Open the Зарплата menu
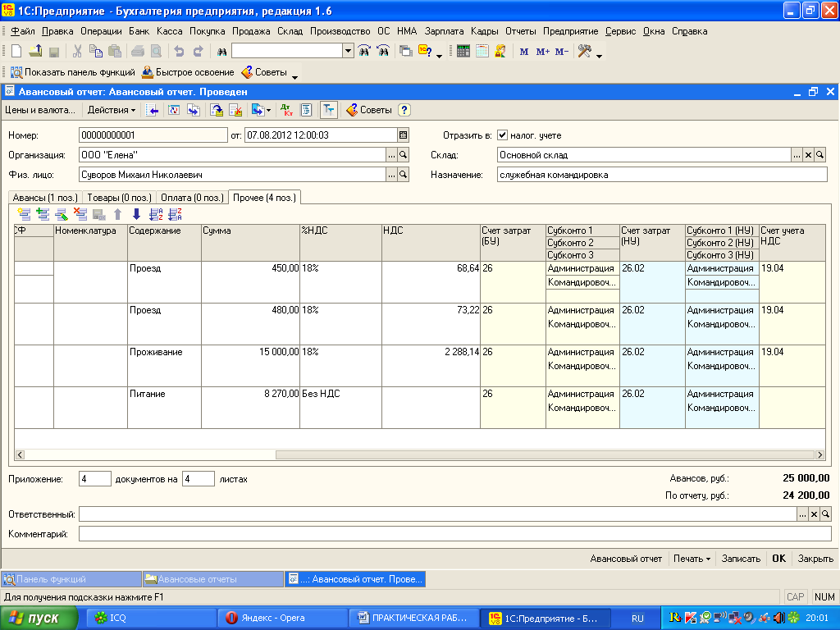The image size is (840, 630). click(x=444, y=31)
